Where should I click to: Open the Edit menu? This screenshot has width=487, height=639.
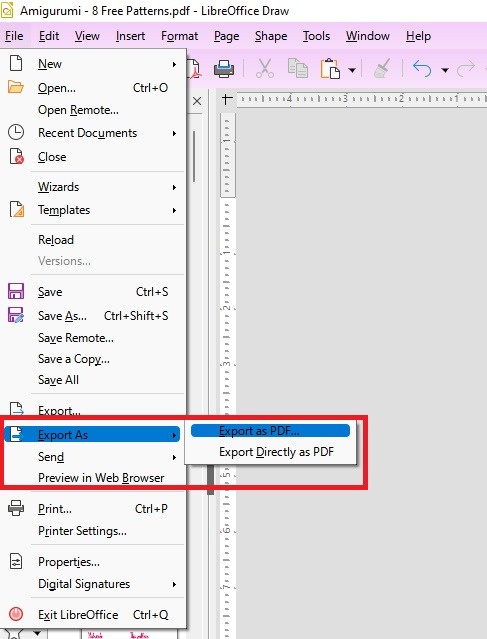(x=49, y=36)
